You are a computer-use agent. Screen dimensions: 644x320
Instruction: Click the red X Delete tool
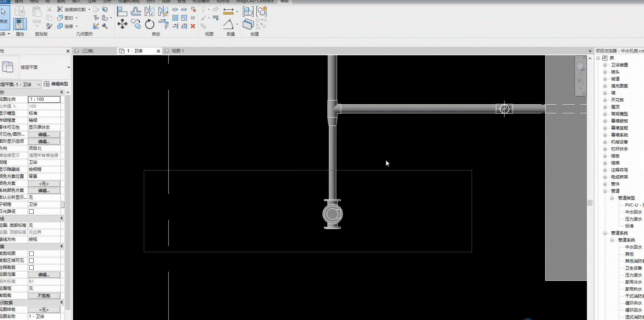click(193, 26)
